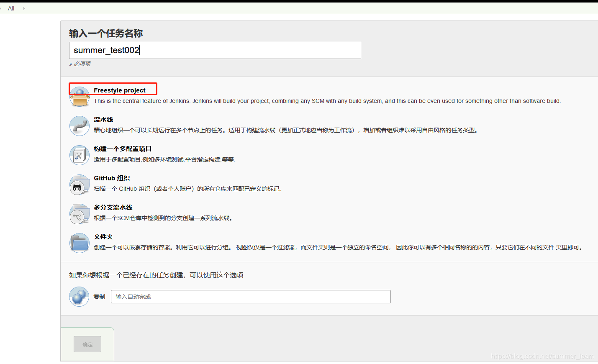Click the 复制 (copy) blue spheres icon
Image resolution: width=598 pixels, height=364 pixels.
pyautogui.click(x=79, y=297)
